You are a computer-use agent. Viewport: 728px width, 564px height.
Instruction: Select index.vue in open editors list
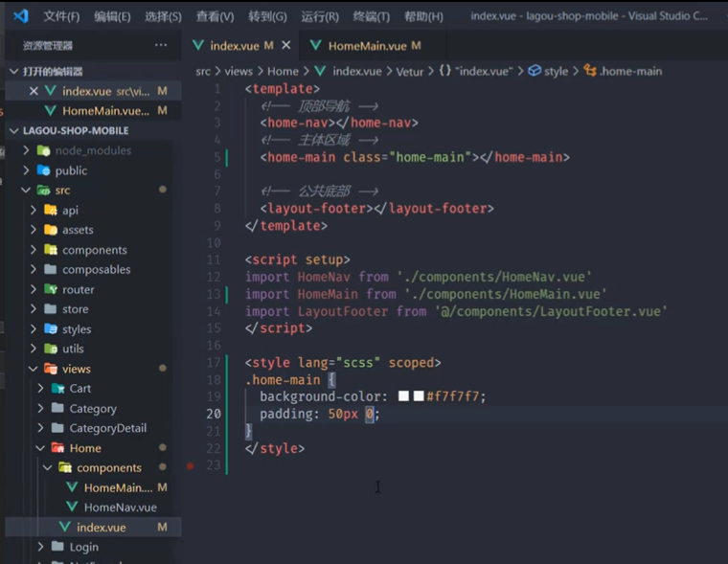click(93, 91)
